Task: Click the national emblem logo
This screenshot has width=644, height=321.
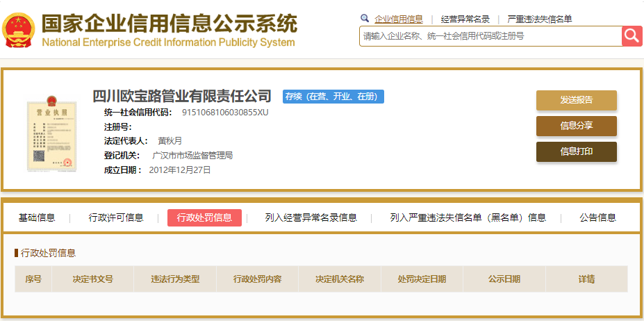Action: pyautogui.click(x=19, y=30)
